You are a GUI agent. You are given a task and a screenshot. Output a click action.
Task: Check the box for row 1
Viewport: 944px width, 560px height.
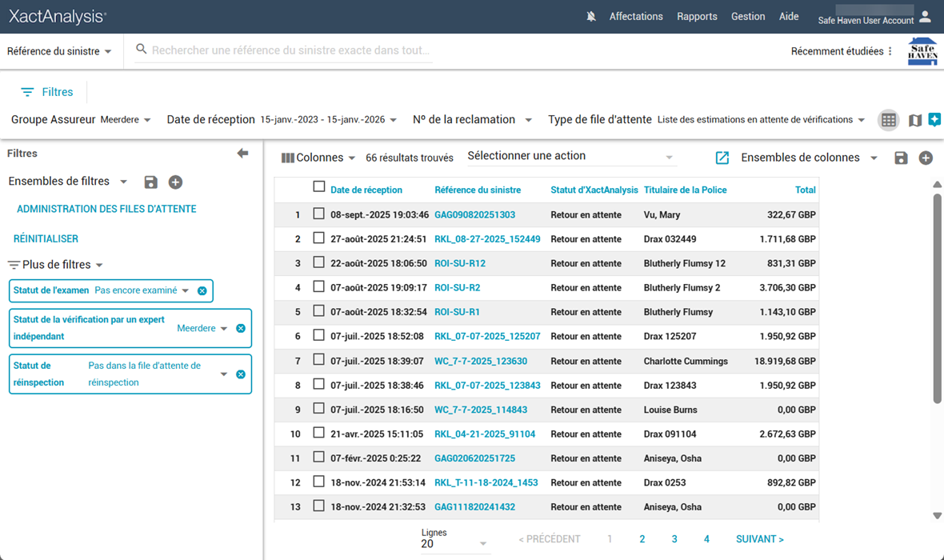tap(319, 214)
